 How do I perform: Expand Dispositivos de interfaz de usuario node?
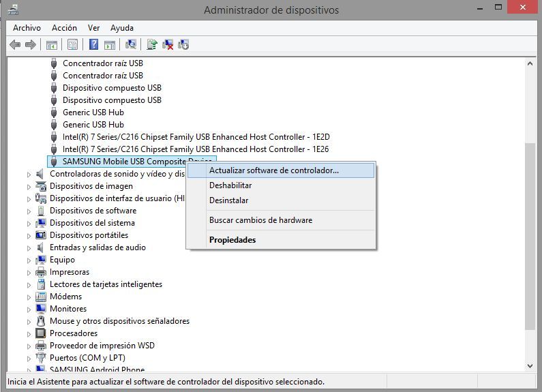tap(29, 199)
